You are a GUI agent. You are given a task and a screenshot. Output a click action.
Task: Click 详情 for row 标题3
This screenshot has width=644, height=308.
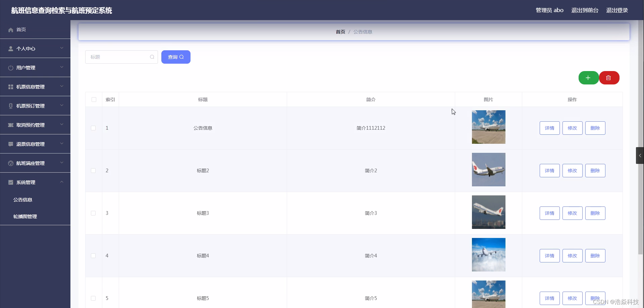coord(549,213)
